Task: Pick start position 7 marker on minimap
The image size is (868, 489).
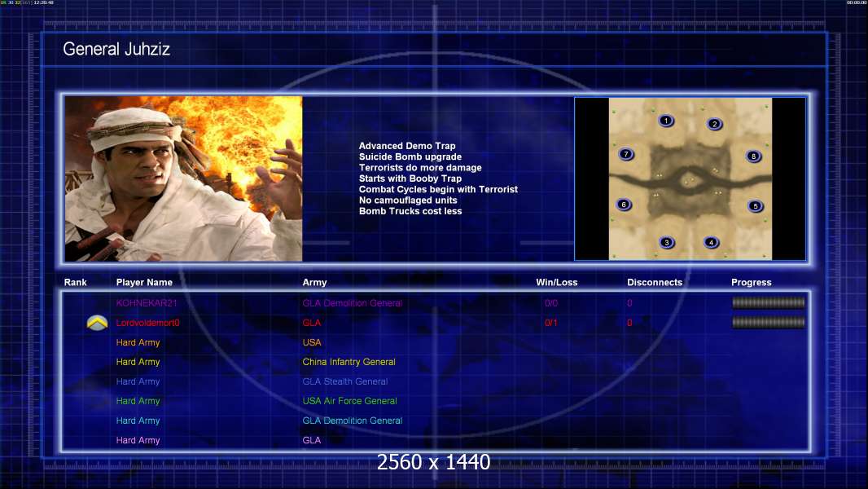Action: click(x=625, y=153)
